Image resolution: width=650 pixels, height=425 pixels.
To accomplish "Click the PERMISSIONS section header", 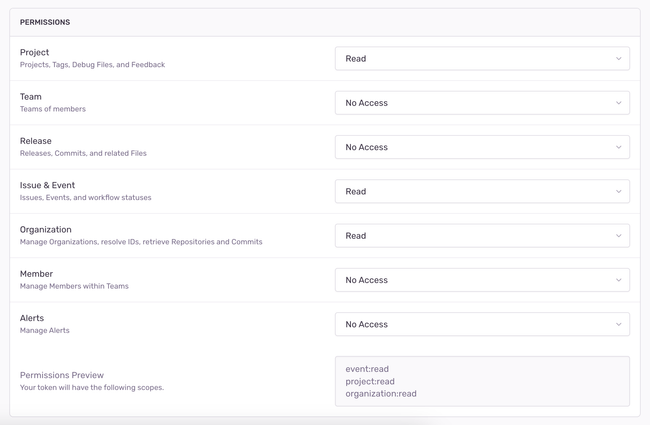I will (45, 22).
